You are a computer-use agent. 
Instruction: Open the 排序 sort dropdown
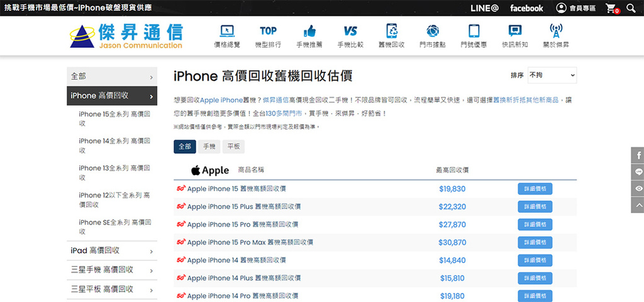552,75
